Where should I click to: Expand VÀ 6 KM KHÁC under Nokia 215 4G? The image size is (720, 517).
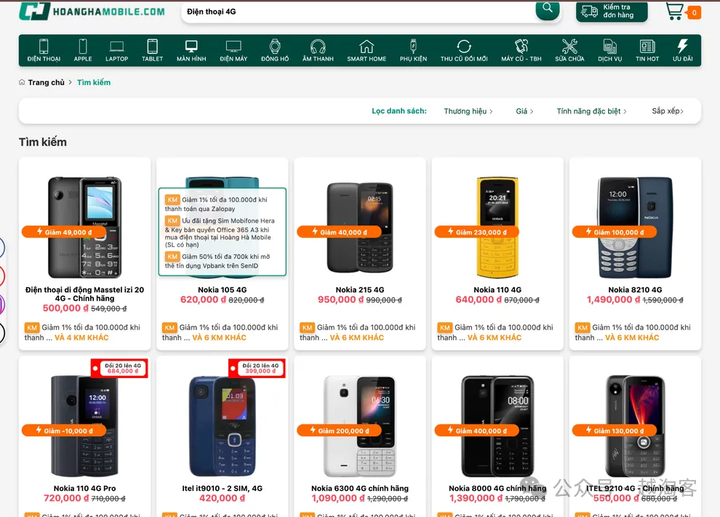[x=357, y=337]
